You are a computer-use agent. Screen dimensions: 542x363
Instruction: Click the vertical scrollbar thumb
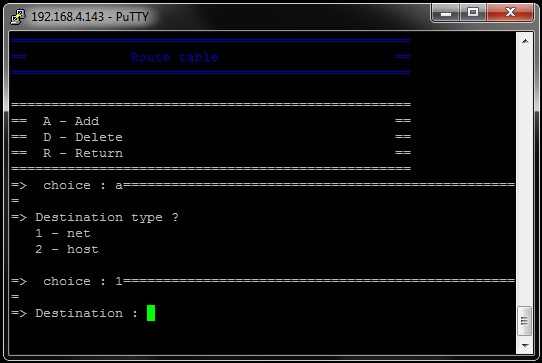[524, 321]
